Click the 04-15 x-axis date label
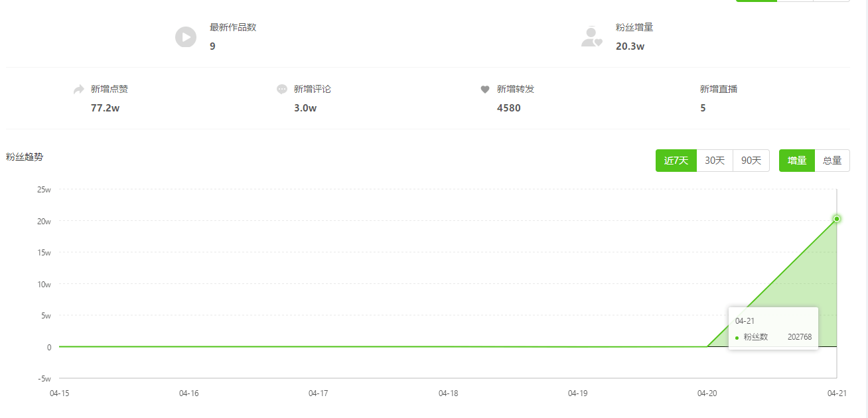Viewport: 868px width, 418px height. [x=59, y=393]
